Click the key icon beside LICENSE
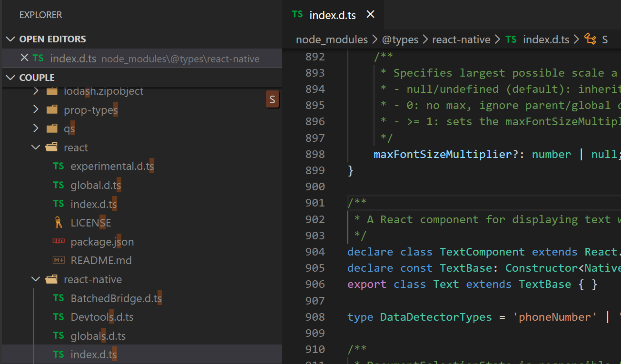This screenshot has height=364, width=621. pyautogui.click(x=58, y=223)
